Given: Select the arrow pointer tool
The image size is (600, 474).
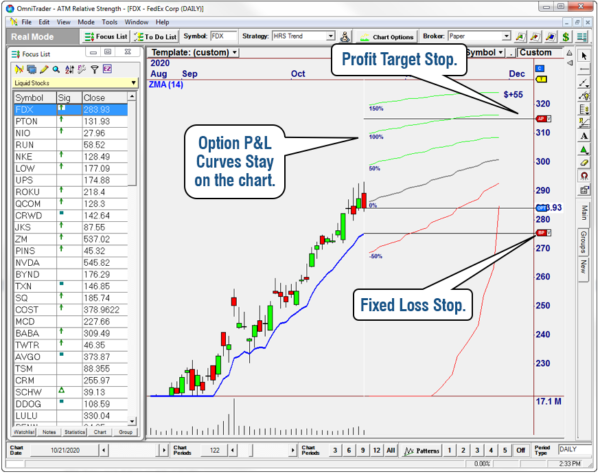Looking at the screenshot, I should pos(584,55).
